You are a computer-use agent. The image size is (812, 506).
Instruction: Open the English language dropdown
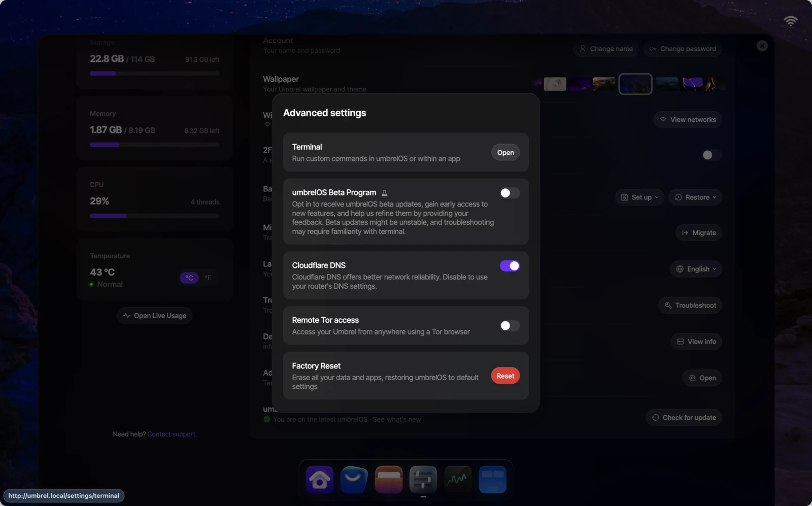pyautogui.click(x=696, y=268)
